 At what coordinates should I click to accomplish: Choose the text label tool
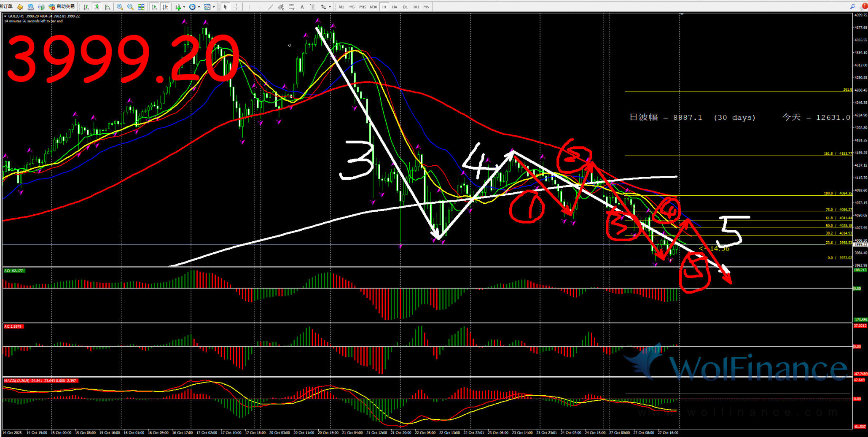tap(302, 7)
